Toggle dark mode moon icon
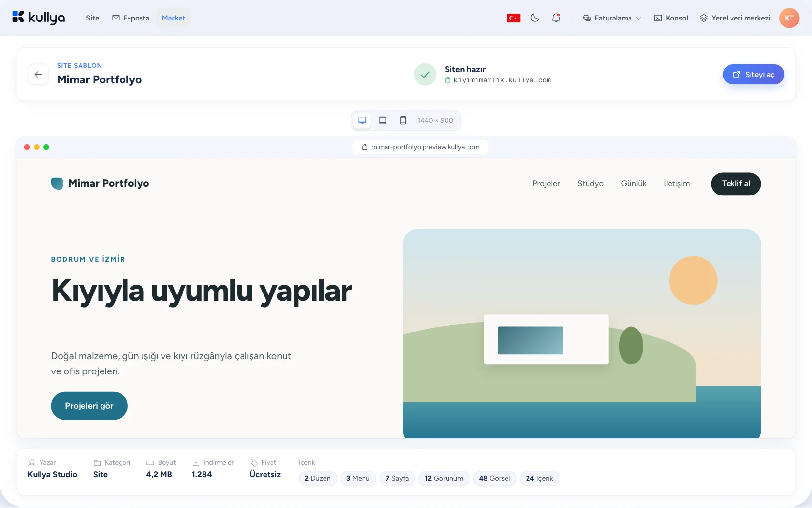812x508 pixels. (535, 18)
